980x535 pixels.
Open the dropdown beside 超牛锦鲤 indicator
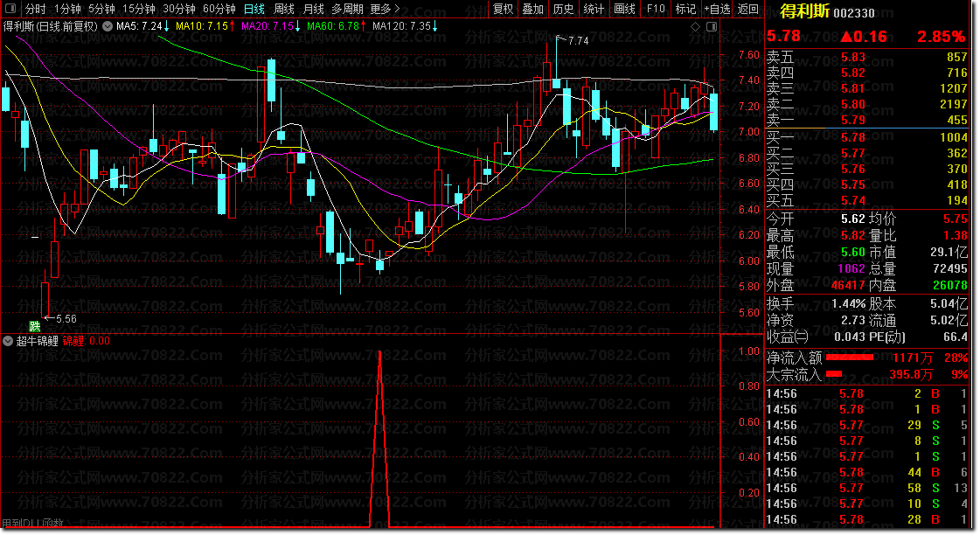tap(8, 341)
